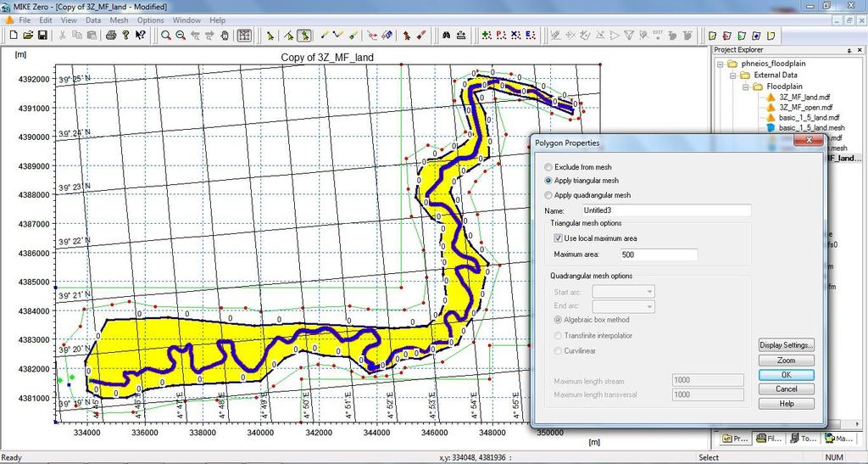Click the New file toolbar icon
This screenshot has height=464, width=868.
[14, 36]
